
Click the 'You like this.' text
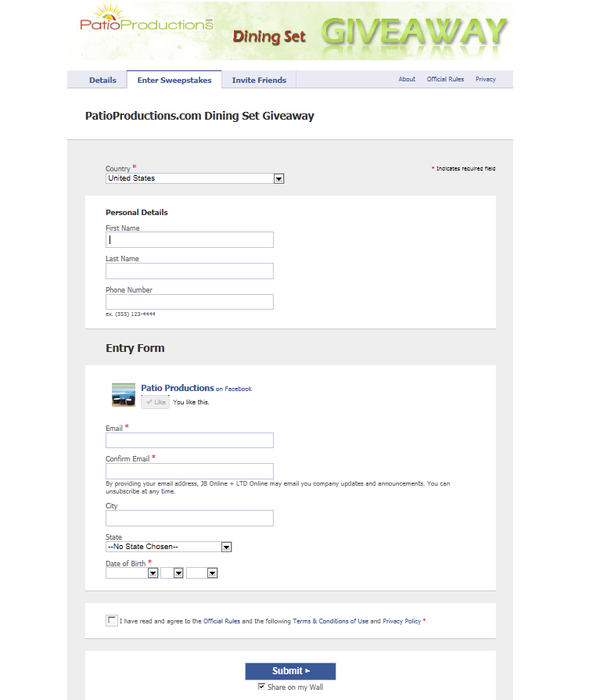pos(191,402)
